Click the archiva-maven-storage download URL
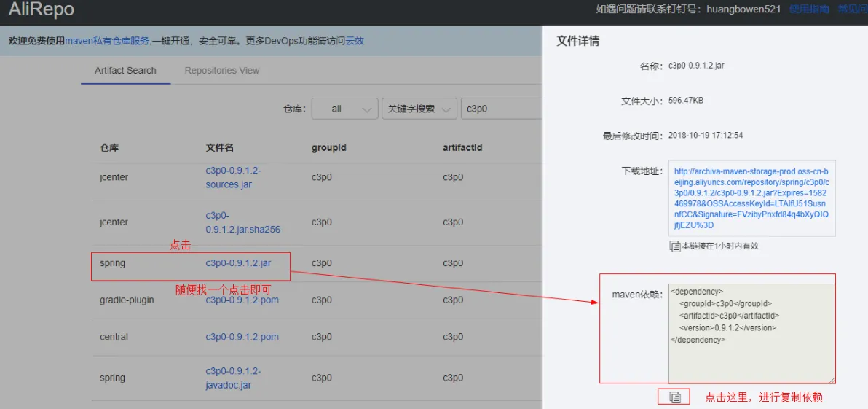 pos(751,198)
